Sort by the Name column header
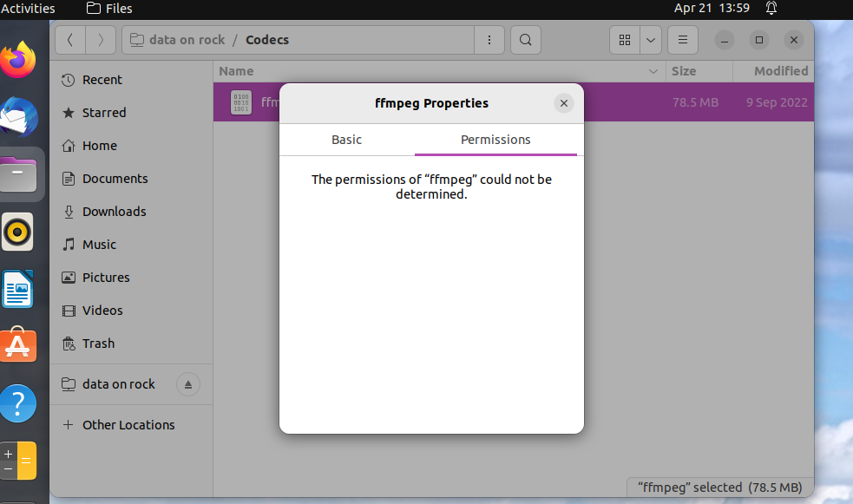 click(x=237, y=71)
